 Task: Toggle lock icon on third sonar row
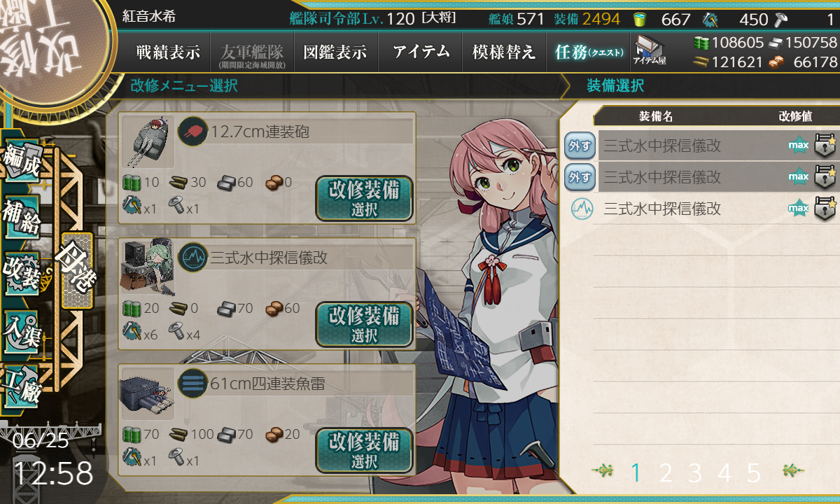point(825,208)
